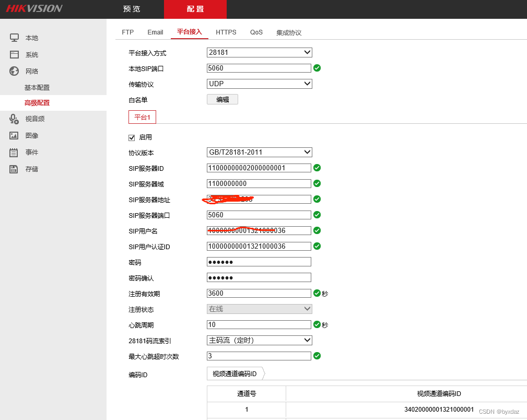Open 高级配置 in network submenu

pyautogui.click(x=37, y=103)
